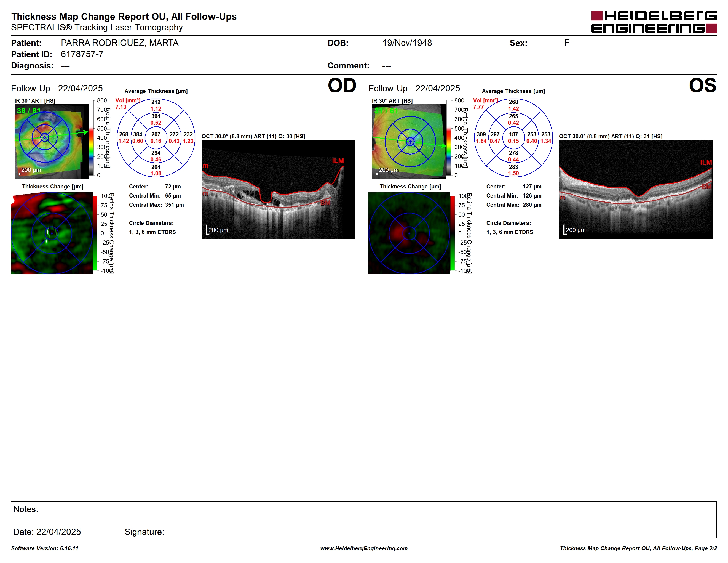Viewport: 728px width, 563px height.
Task: Click the OS central subfield value '187'
Action: coord(513,134)
